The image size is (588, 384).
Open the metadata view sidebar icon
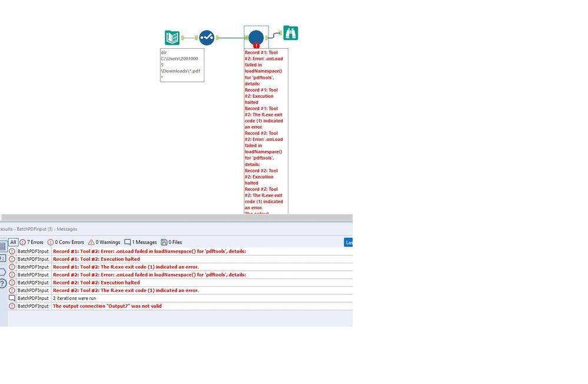[2, 258]
